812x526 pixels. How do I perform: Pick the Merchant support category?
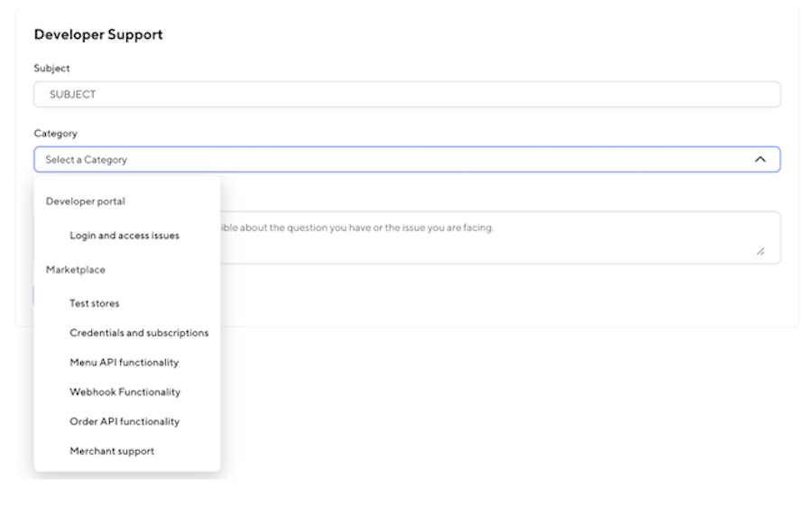[112, 451]
